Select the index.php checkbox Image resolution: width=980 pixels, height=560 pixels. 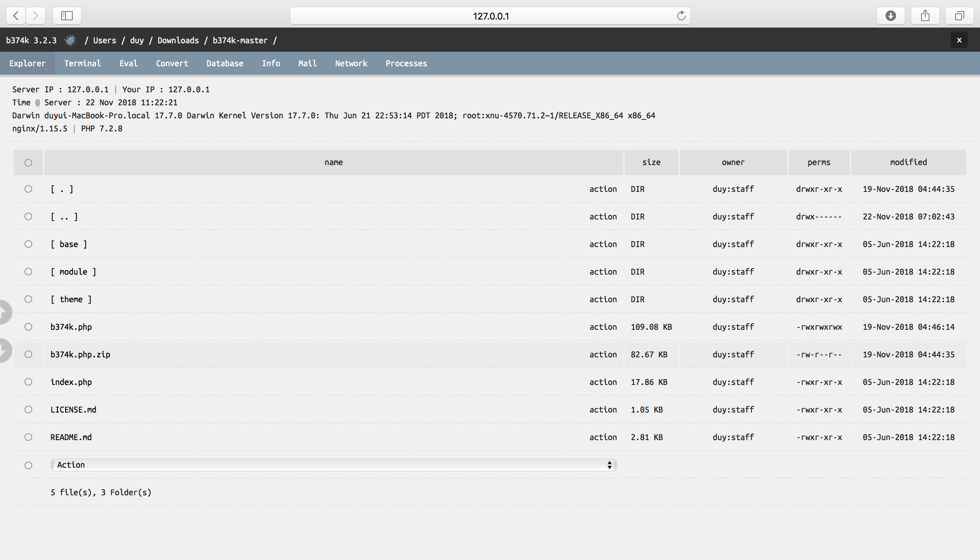coord(28,382)
